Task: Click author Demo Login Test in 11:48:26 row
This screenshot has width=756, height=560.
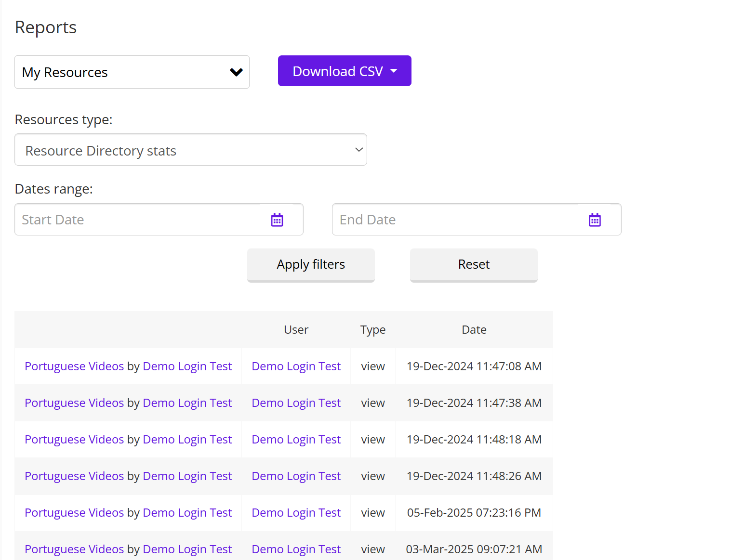Action: tap(187, 476)
